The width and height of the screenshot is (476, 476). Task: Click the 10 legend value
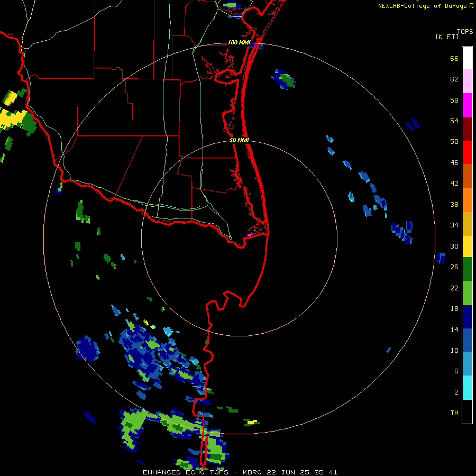click(x=454, y=351)
